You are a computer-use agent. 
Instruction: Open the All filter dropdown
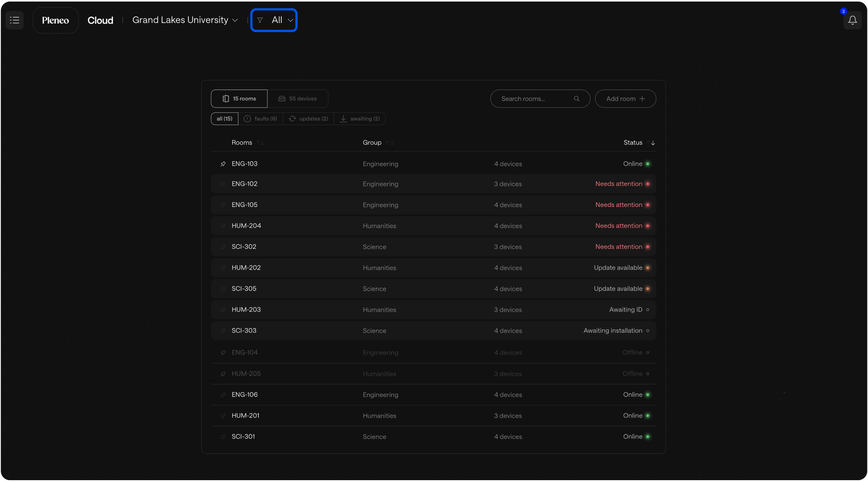coord(274,20)
